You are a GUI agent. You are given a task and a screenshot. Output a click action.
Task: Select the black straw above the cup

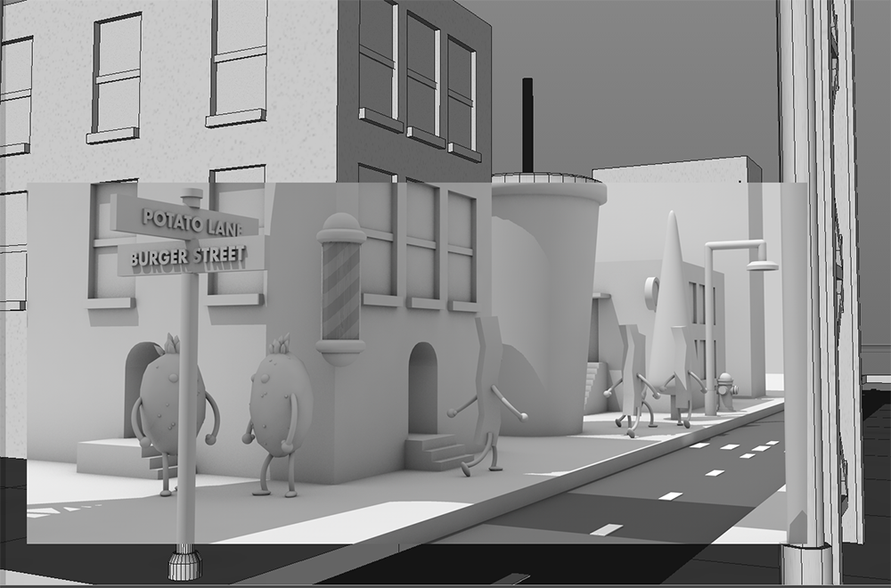coord(527,125)
